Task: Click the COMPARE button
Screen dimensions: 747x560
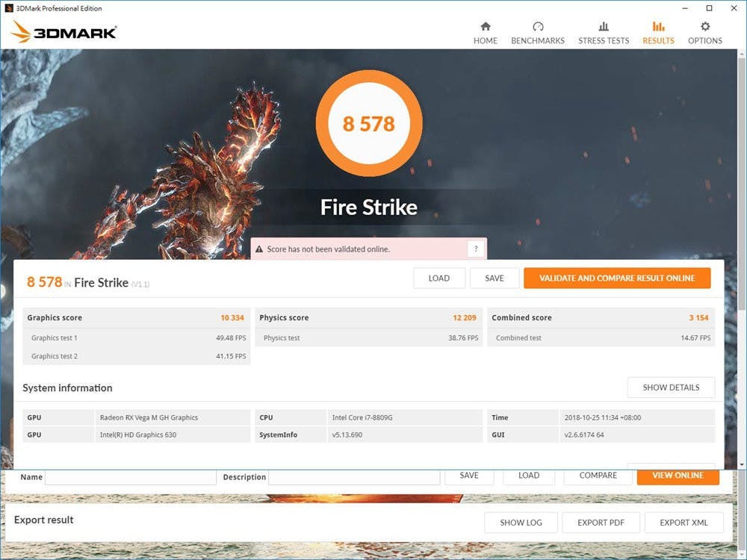Action: click(x=598, y=476)
